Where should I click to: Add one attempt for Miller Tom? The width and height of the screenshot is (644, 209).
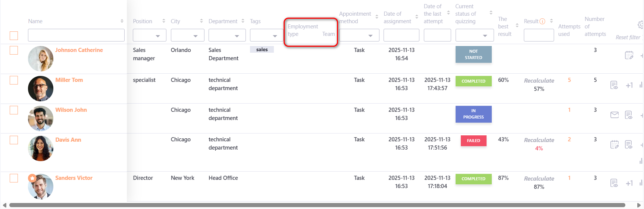[x=629, y=85]
